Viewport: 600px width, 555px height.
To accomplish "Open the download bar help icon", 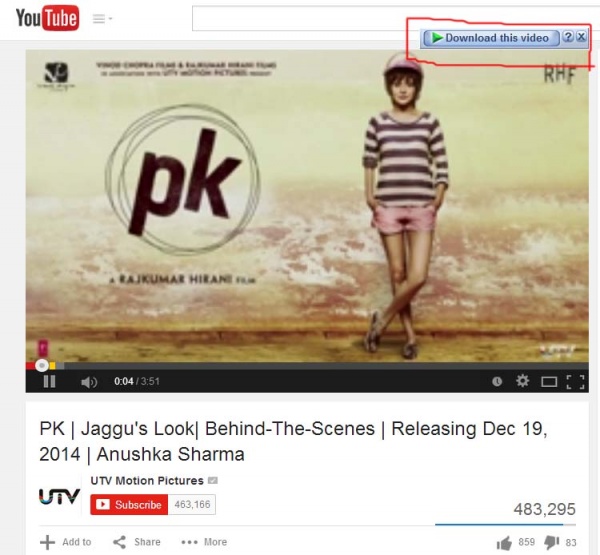I will (569, 37).
